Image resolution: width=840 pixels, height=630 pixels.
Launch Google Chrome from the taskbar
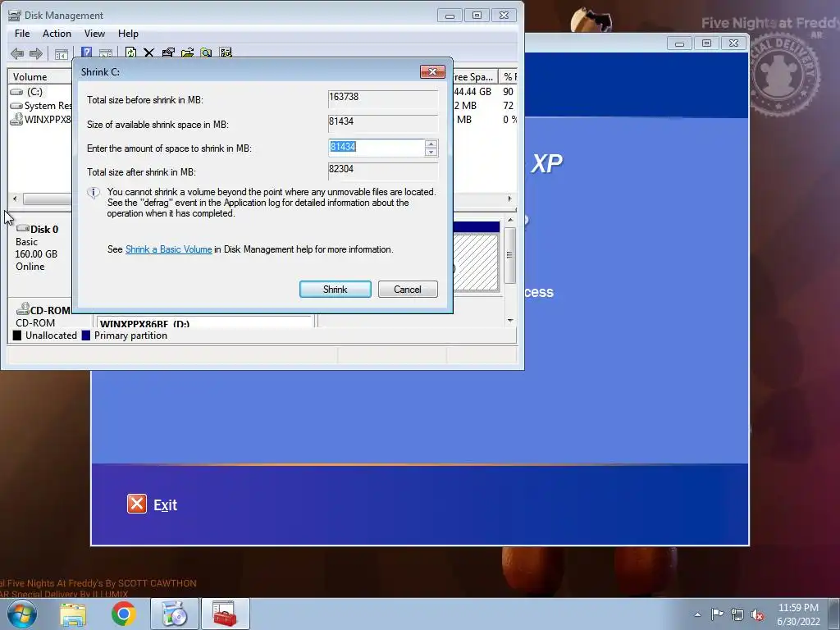124,614
